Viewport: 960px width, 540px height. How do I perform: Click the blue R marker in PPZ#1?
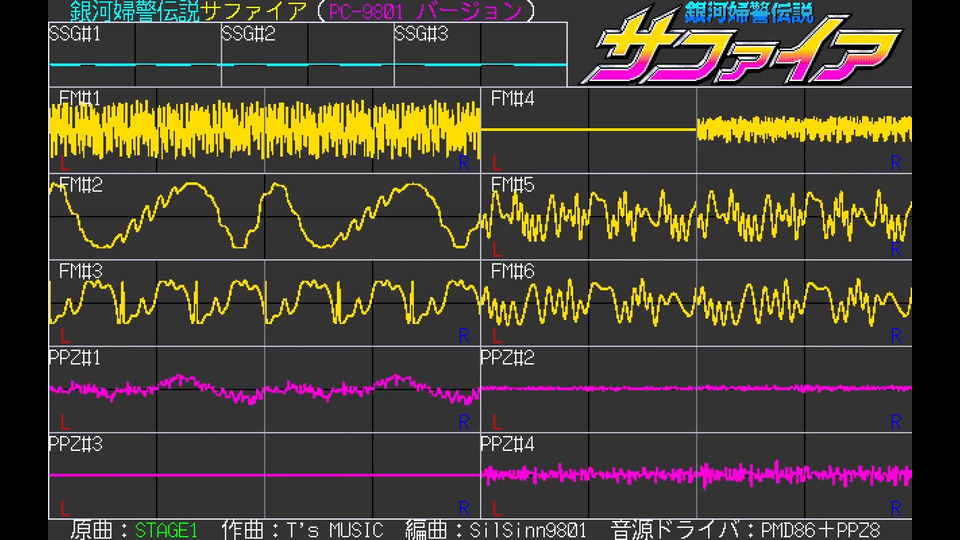(x=464, y=422)
